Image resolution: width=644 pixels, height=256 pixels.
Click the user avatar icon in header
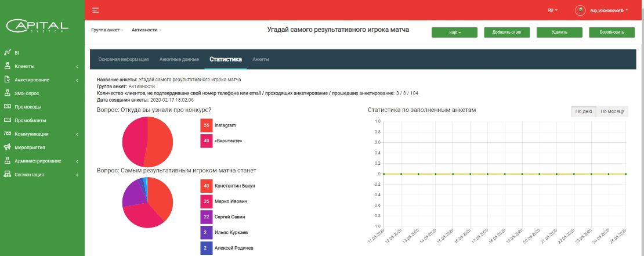580,10
